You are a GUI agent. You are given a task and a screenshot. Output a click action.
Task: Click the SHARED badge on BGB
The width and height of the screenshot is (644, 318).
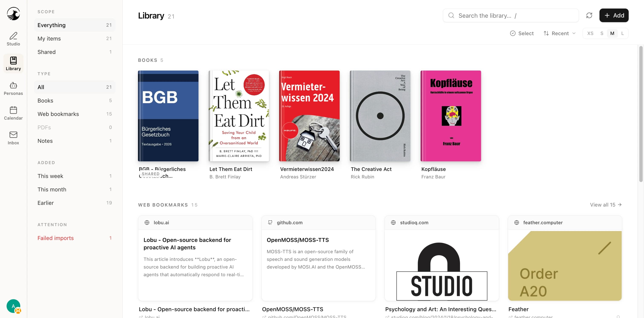tap(151, 174)
